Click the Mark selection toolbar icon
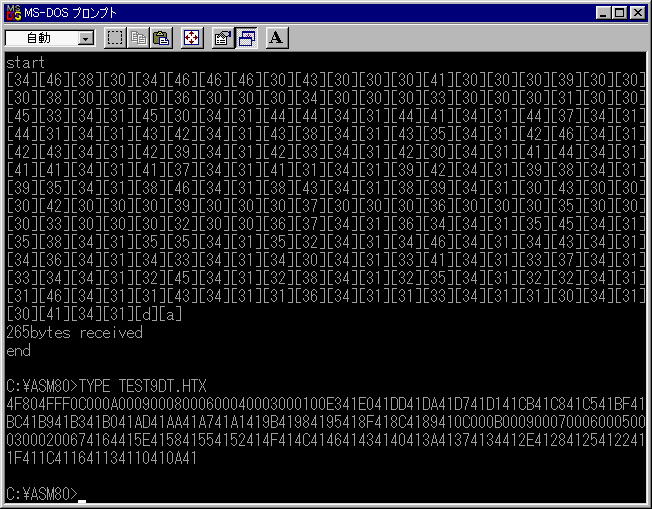652x509 pixels. click(115, 38)
